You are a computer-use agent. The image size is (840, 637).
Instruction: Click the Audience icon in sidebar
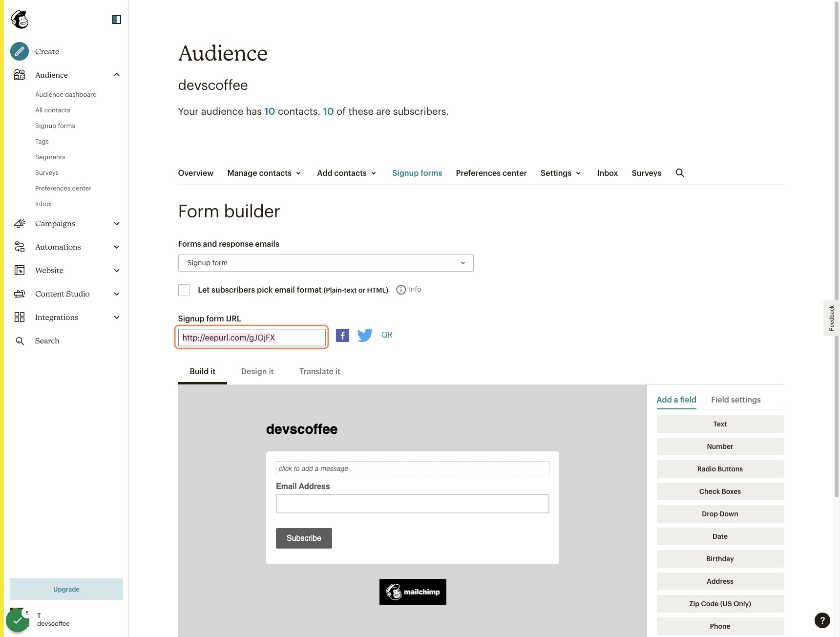point(20,75)
